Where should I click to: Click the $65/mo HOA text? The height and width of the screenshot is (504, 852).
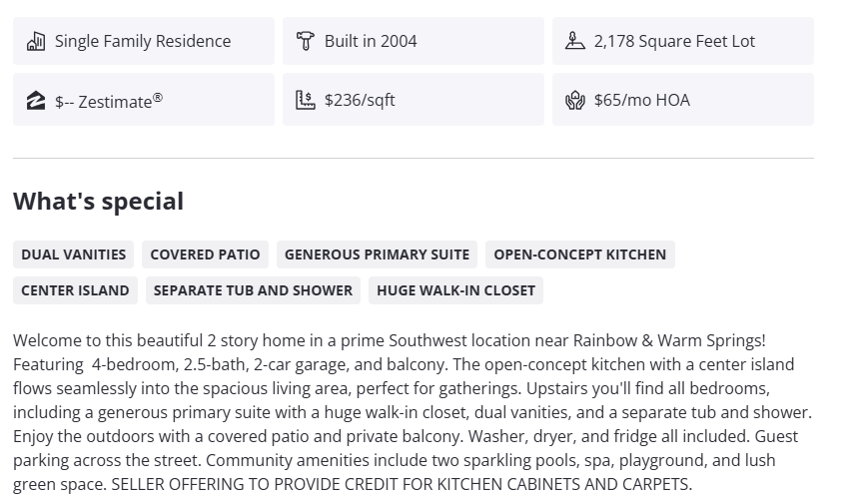pyautogui.click(x=641, y=100)
